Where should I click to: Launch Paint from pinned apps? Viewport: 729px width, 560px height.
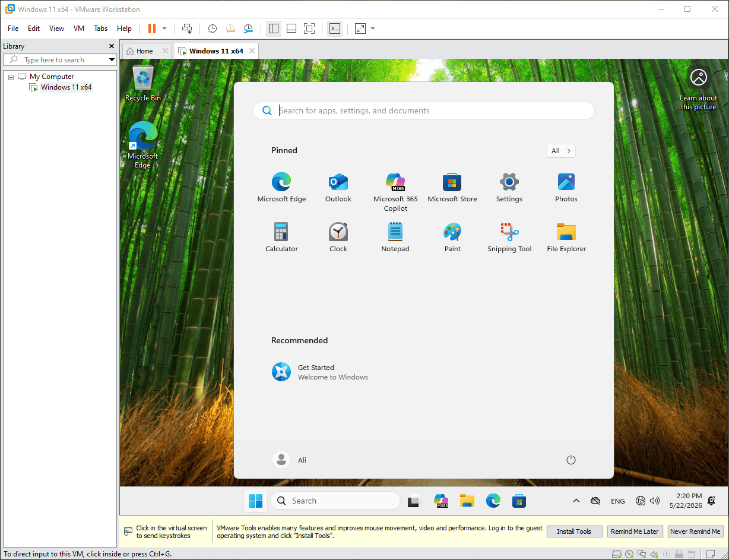tap(452, 238)
